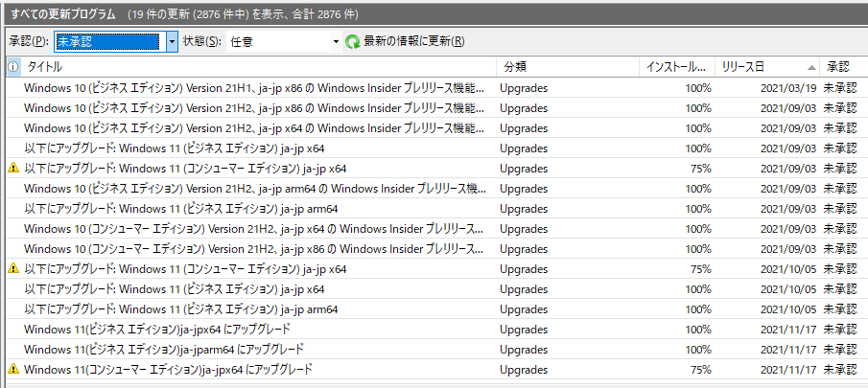Sort by the 分類 column header
868x388 pixels.
pos(568,67)
